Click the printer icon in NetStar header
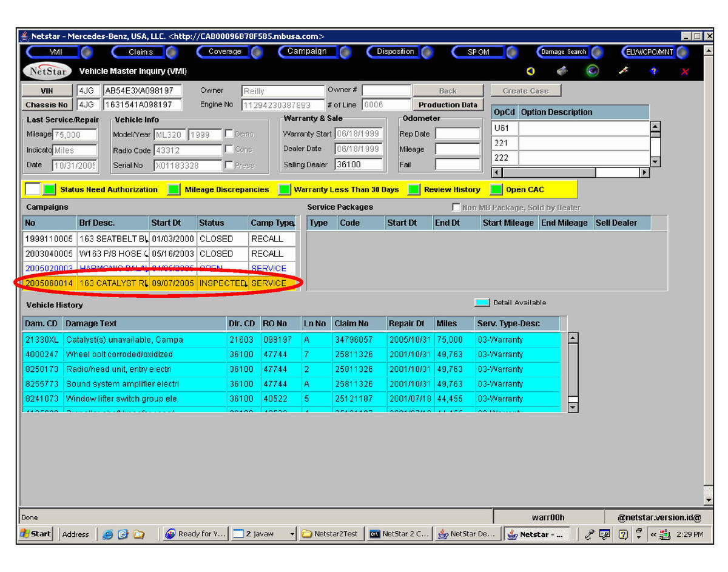The height and width of the screenshot is (572, 728). (x=562, y=71)
